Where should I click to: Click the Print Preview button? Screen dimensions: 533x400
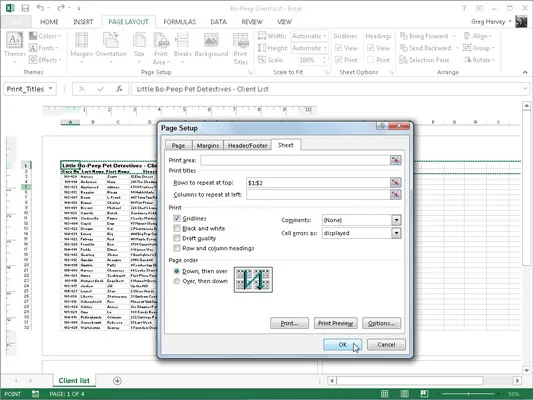click(x=336, y=323)
